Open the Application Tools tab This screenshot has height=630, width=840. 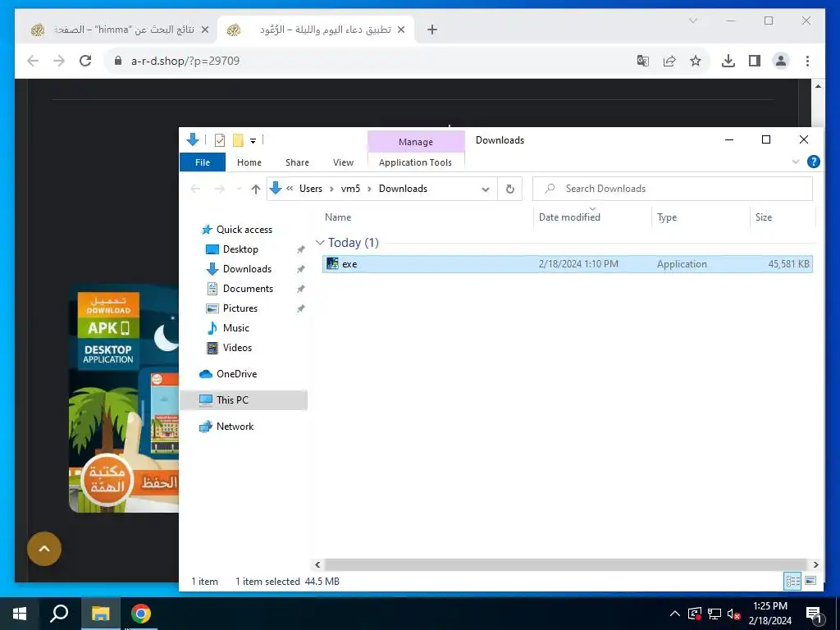point(415,162)
